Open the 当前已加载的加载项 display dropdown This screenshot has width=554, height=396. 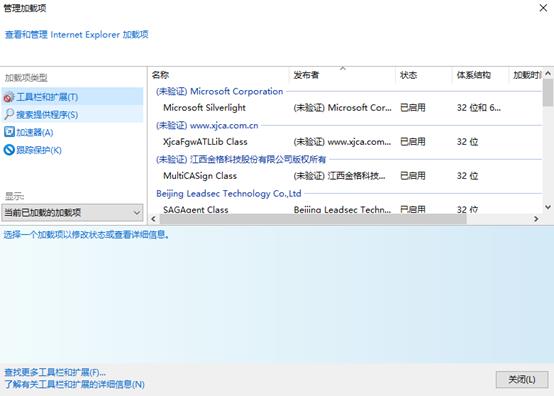pyautogui.click(x=72, y=212)
